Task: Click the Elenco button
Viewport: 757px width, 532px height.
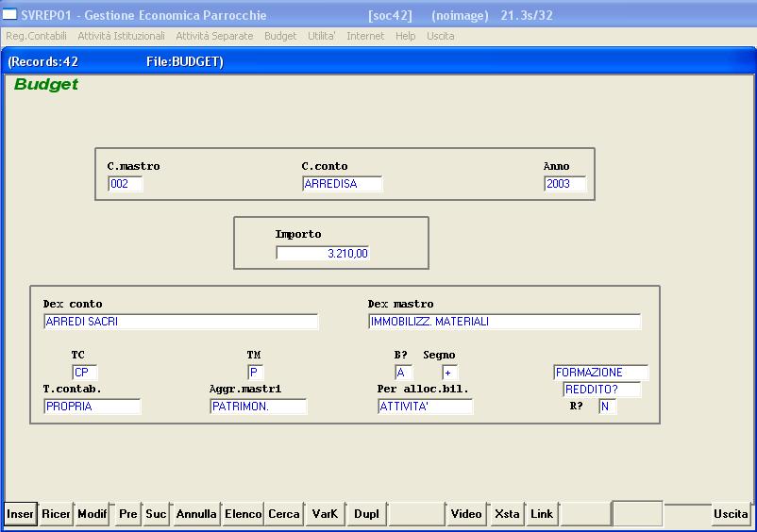Action: (243, 514)
